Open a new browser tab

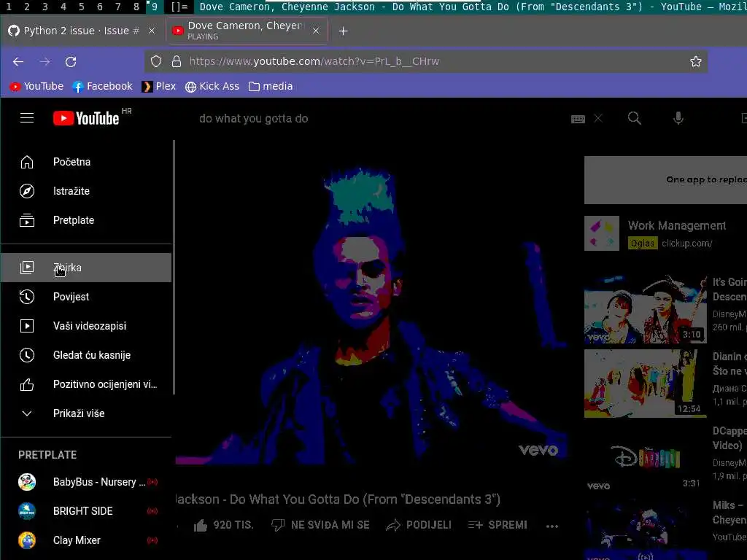(x=343, y=31)
